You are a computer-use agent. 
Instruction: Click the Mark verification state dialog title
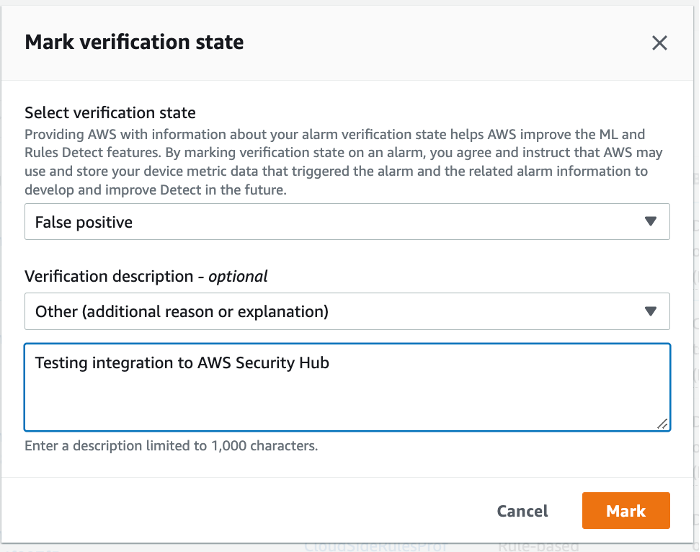pos(134,42)
